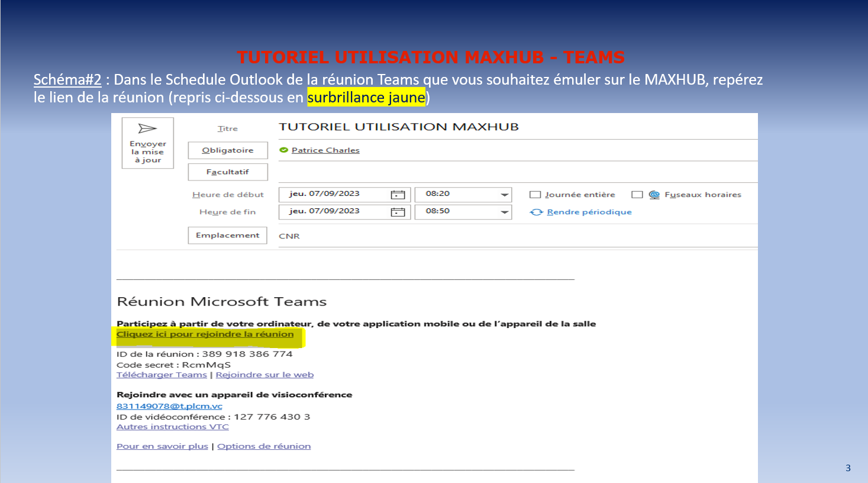Open the Rejoindre sur le web link

pyautogui.click(x=264, y=375)
